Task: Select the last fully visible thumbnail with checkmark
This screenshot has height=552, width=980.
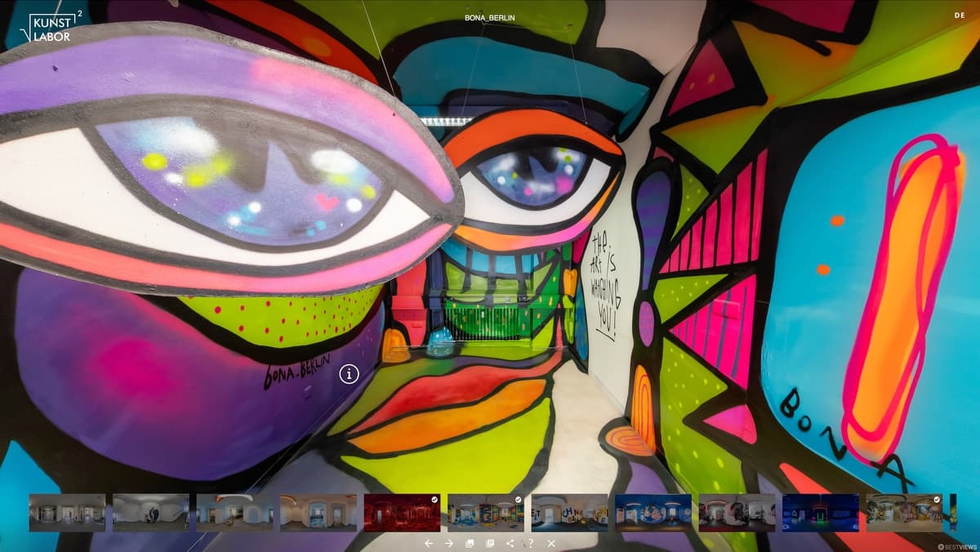Action: (x=904, y=513)
